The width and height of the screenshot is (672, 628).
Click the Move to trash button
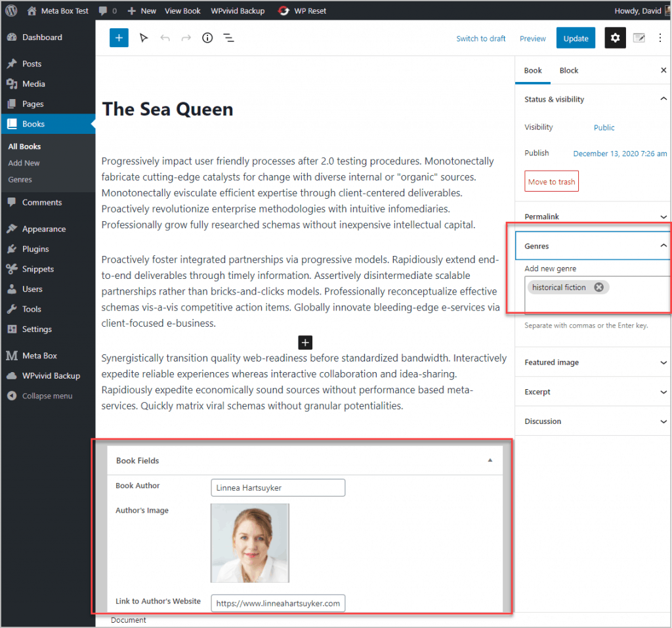(551, 181)
